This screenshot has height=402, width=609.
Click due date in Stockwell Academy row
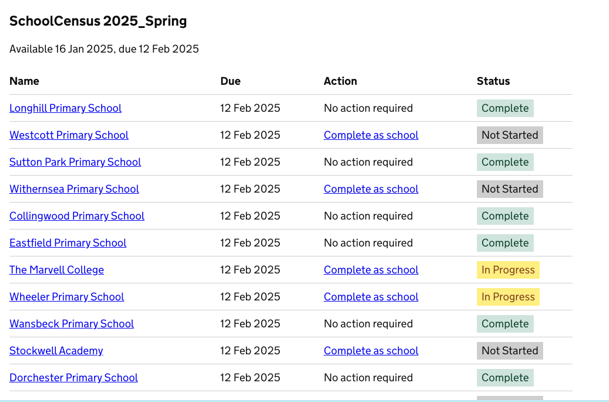click(250, 351)
